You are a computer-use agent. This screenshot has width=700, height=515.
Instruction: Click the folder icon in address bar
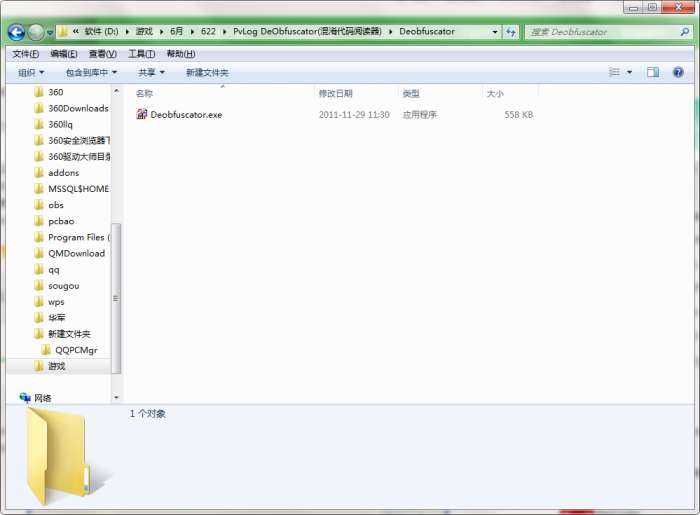click(63, 32)
